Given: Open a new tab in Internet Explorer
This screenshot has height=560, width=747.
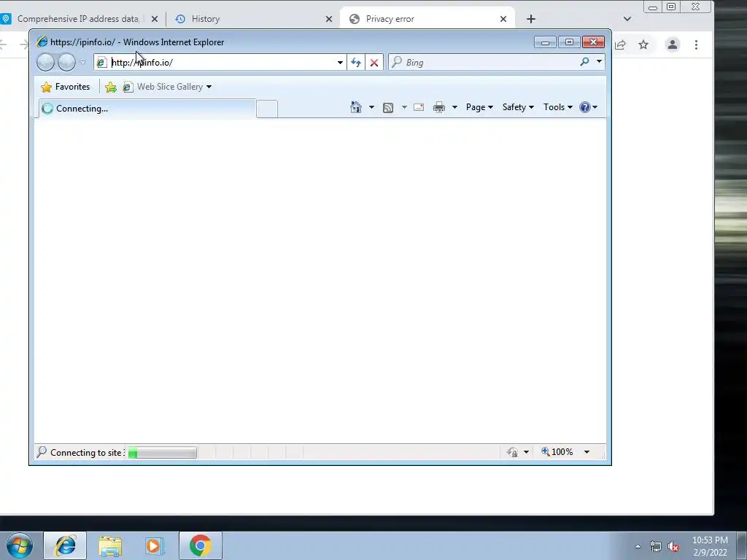Looking at the screenshot, I should (267, 109).
